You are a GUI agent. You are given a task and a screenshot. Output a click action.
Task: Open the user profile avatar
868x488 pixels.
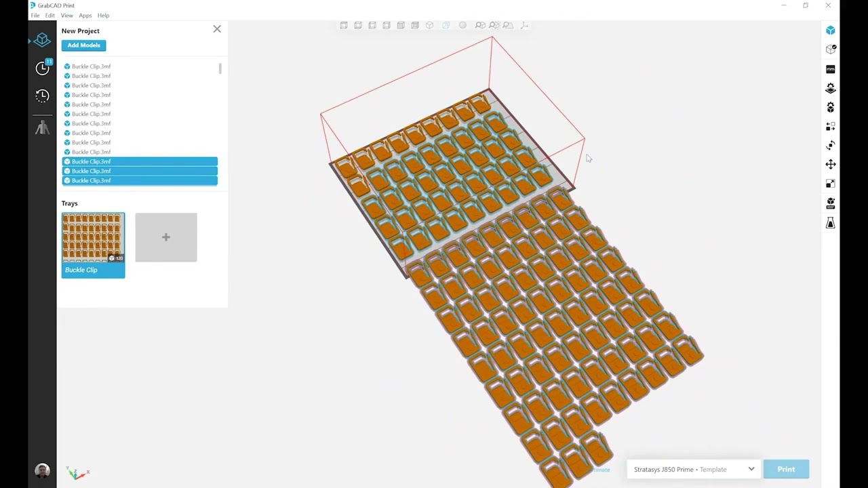pyautogui.click(x=42, y=471)
